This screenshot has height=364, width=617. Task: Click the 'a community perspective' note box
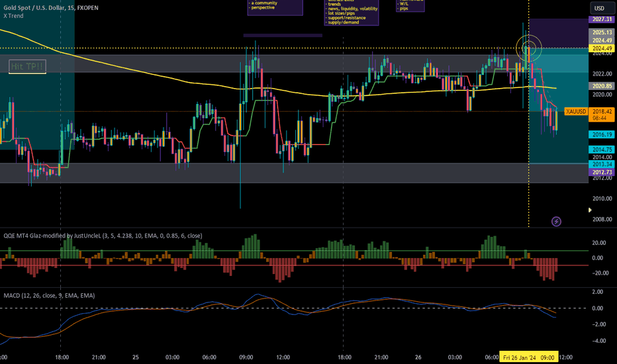click(275, 7)
